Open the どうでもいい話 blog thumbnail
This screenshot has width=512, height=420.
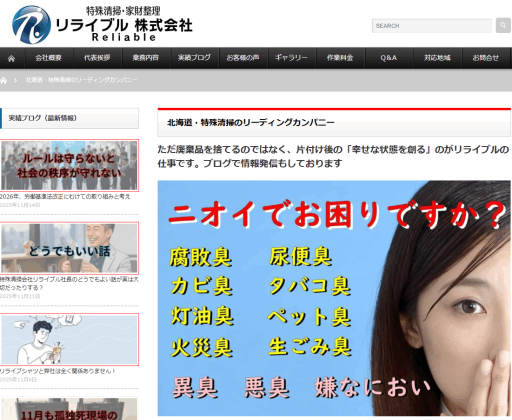click(x=69, y=248)
